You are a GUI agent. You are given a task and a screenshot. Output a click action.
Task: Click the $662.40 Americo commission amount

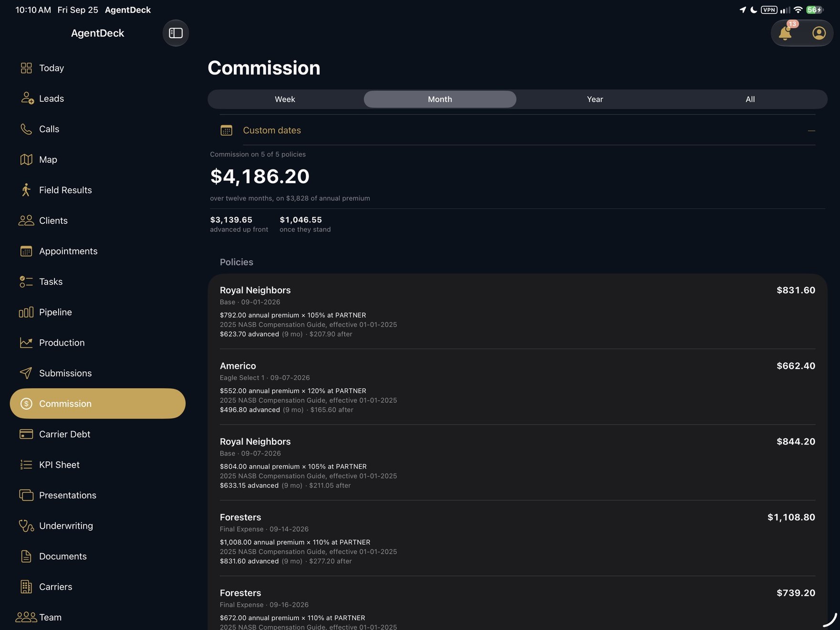[796, 366]
